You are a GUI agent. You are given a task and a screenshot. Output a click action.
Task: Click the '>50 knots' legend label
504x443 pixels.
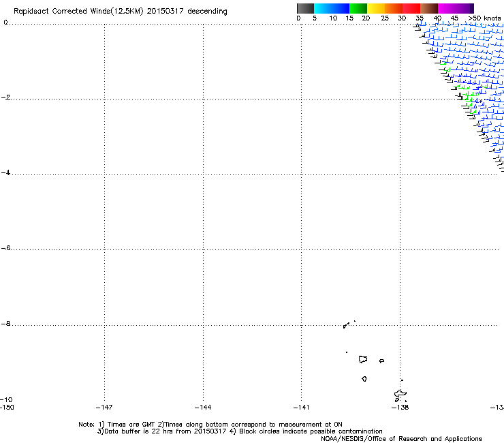click(484, 18)
